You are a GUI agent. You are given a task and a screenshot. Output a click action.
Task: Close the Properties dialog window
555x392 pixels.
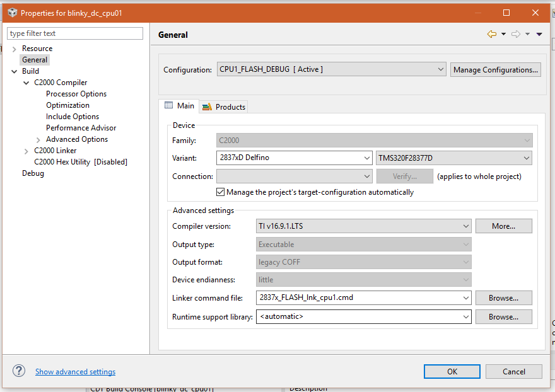[x=535, y=13]
